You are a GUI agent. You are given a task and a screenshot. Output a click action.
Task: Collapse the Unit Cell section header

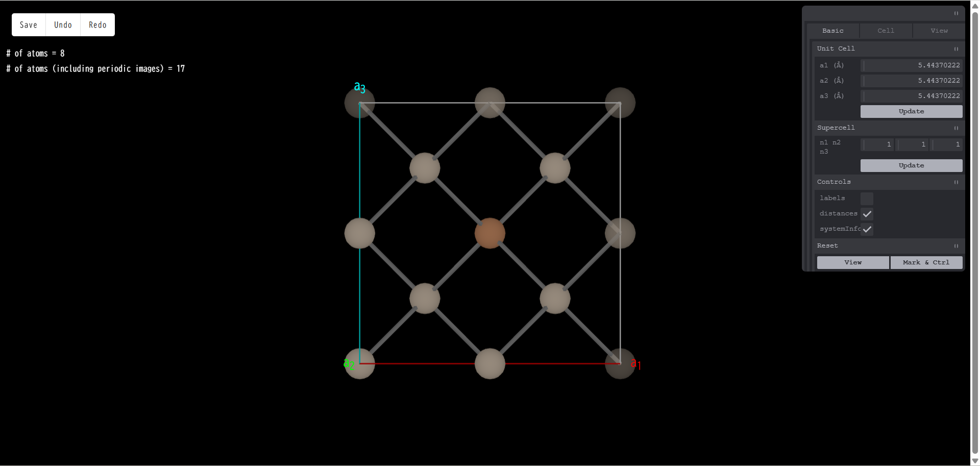tap(836, 48)
